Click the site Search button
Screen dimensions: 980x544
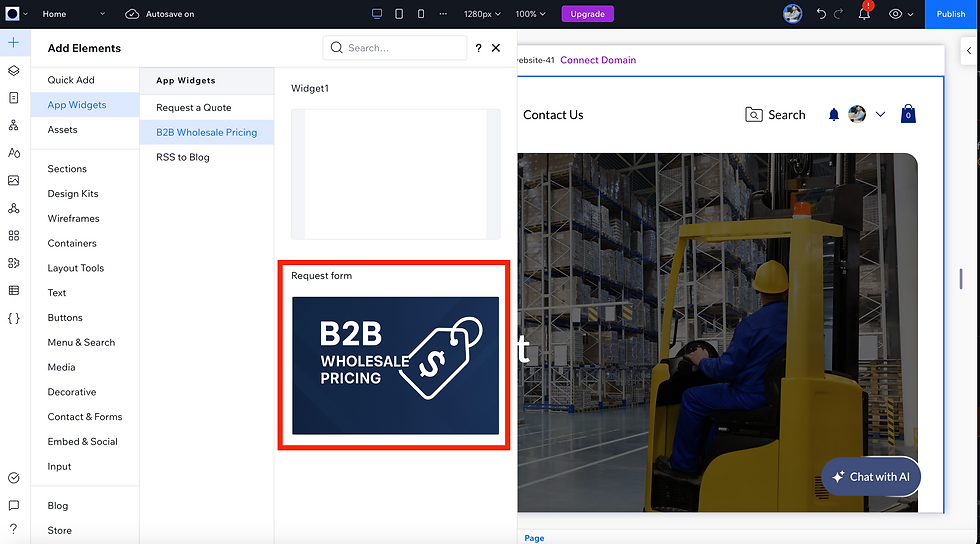pos(776,114)
